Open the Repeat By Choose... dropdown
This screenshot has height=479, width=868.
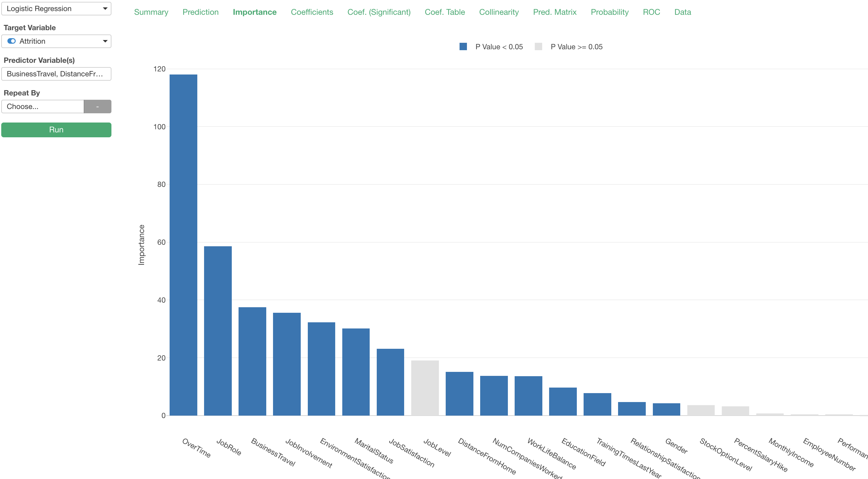pos(42,107)
